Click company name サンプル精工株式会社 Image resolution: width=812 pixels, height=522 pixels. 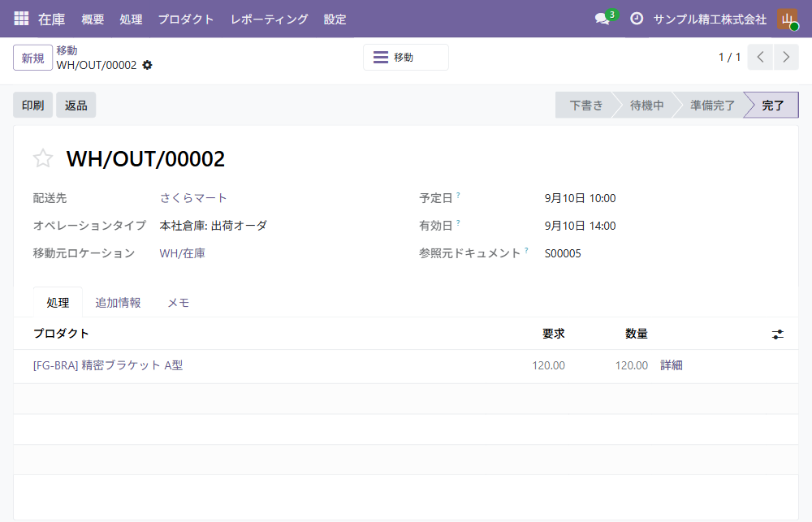pos(710,19)
